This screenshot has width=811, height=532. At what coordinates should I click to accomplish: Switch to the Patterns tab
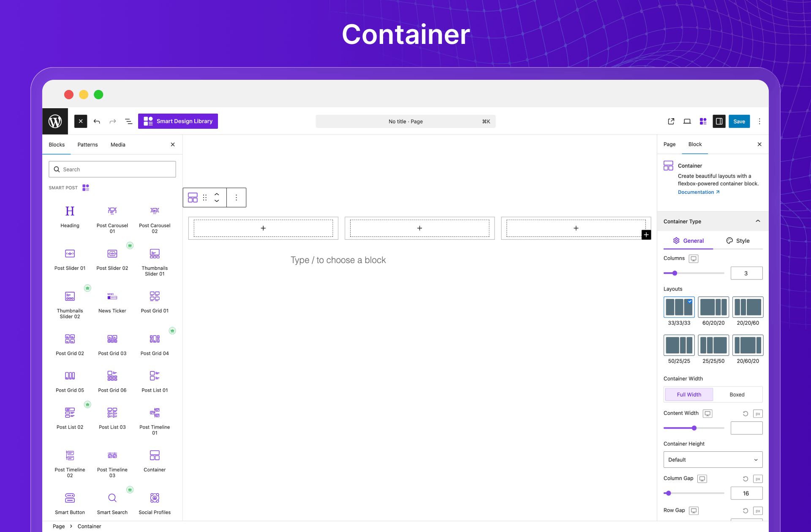click(87, 145)
